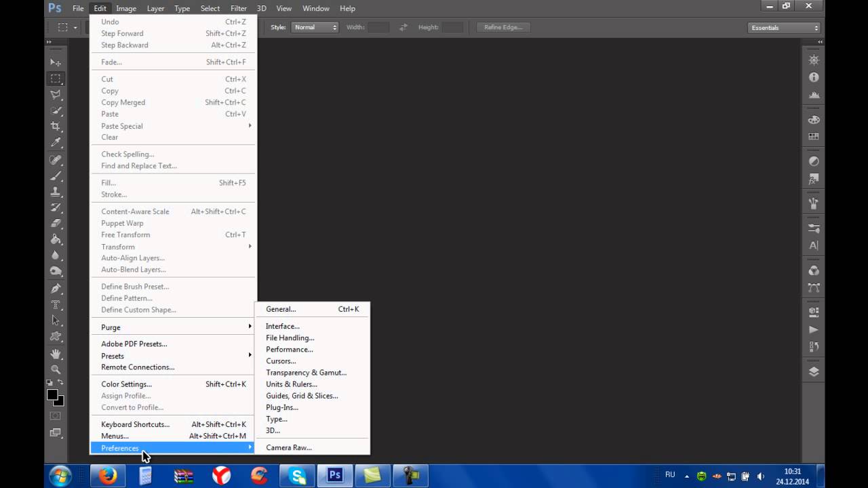The height and width of the screenshot is (488, 868).
Task: Reset default foreground and background colors
Action: click(50, 383)
